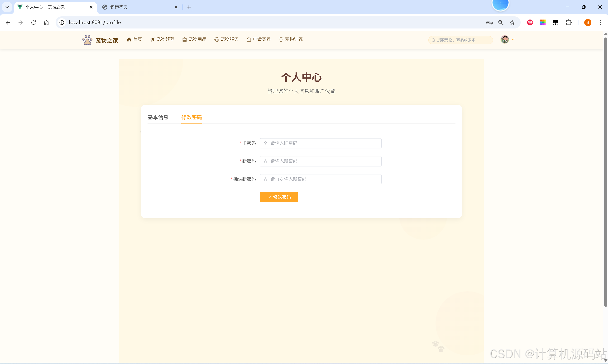Close the 个人中心 tab

[x=91, y=7]
